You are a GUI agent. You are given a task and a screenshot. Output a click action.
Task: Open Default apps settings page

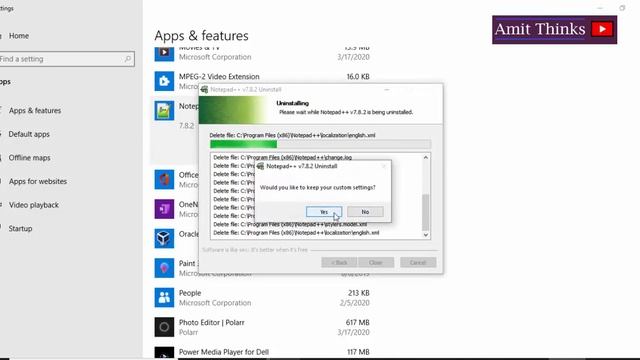click(29, 134)
